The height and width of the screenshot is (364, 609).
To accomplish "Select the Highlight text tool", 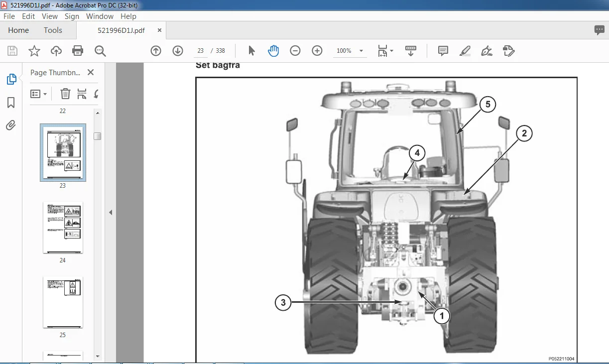I will click(465, 51).
